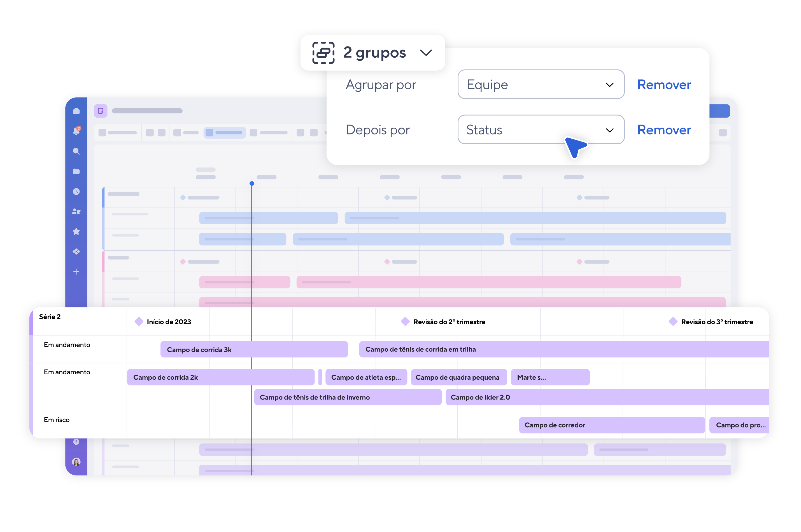801x532 pixels.
Task: Open the projects folder icon in sidebar
Action: 76,171
